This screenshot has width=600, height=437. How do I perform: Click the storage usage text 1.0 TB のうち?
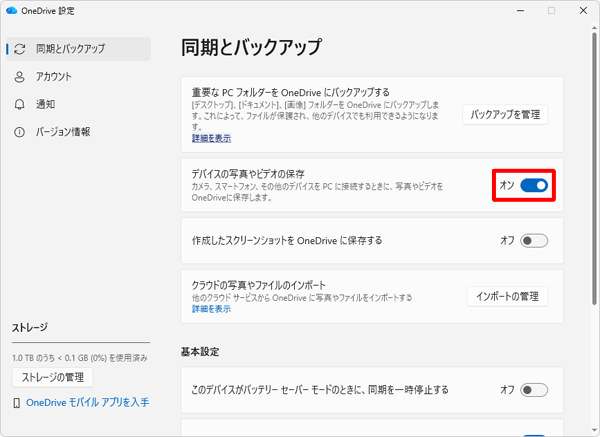pyautogui.click(x=80, y=358)
